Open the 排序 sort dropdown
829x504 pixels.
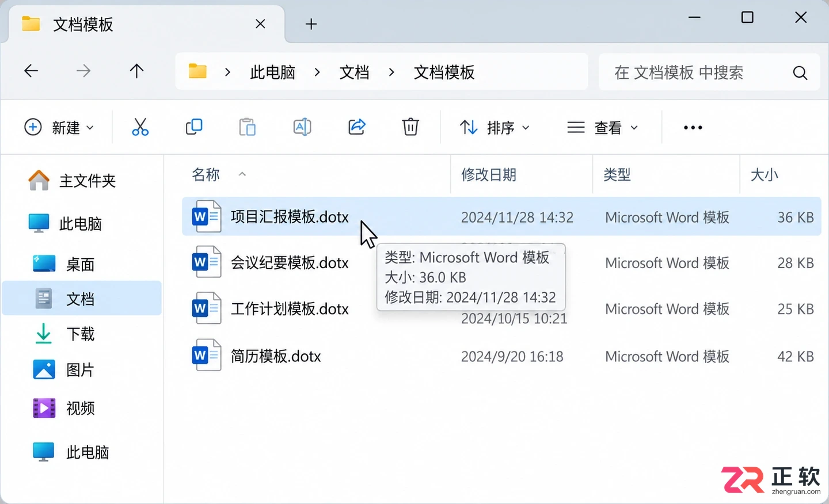[x=495, y=127]
